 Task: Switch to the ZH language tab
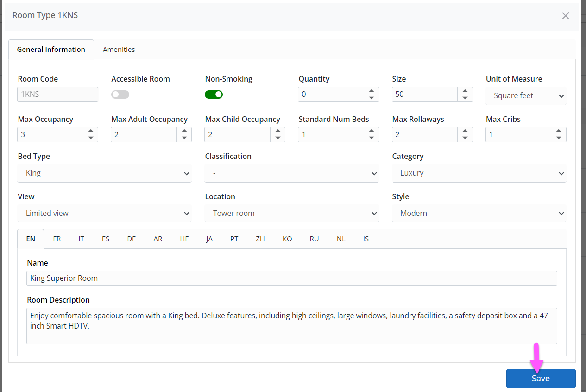(260, 239)
